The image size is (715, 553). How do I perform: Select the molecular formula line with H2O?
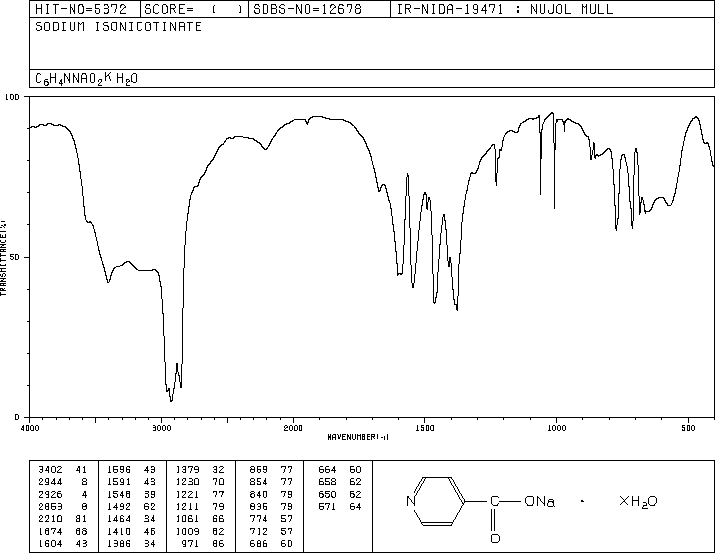pos(87,79)
